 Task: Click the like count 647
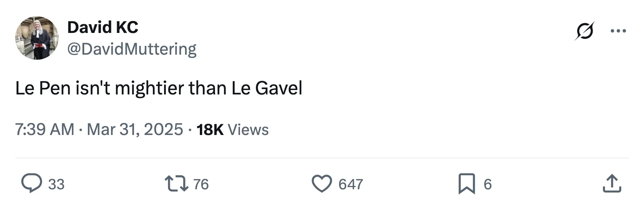[351, 184]
